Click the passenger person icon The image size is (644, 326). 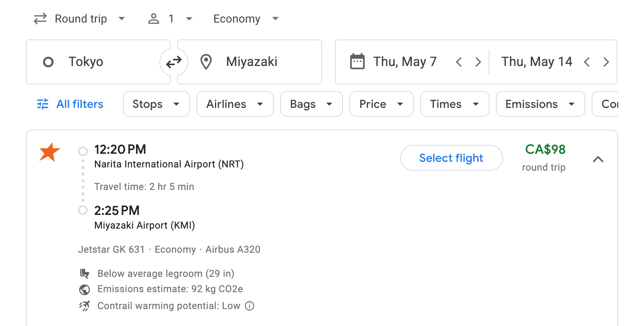[x=153, y=19]
